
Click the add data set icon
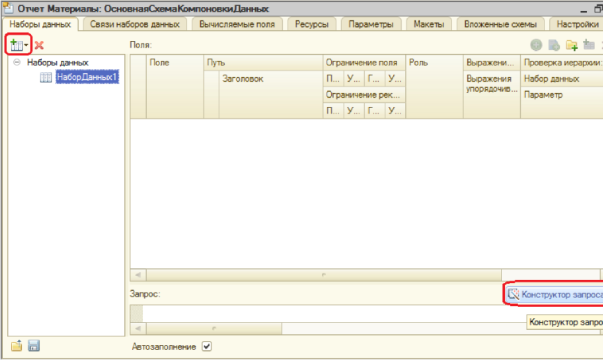(x=16, y=45)
